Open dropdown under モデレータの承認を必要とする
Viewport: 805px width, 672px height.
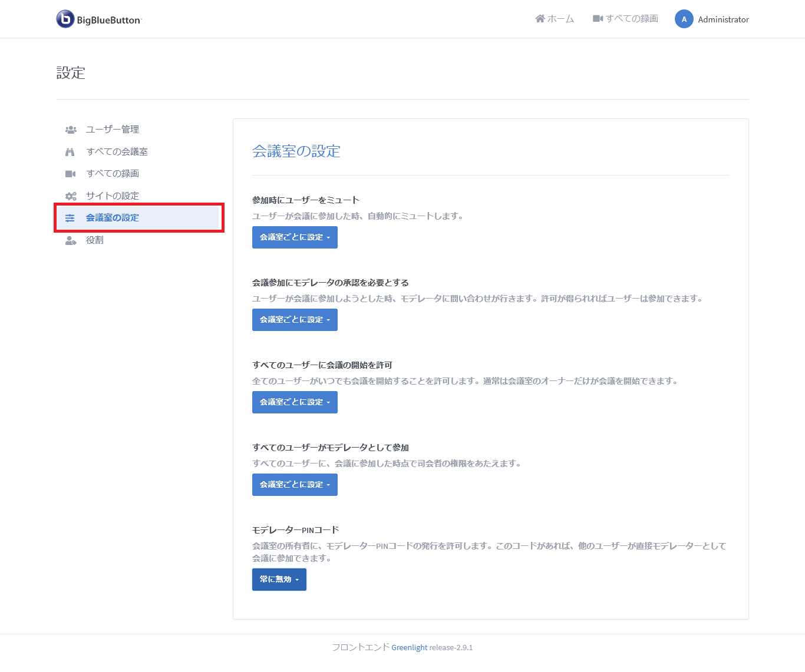click(295, 320)
